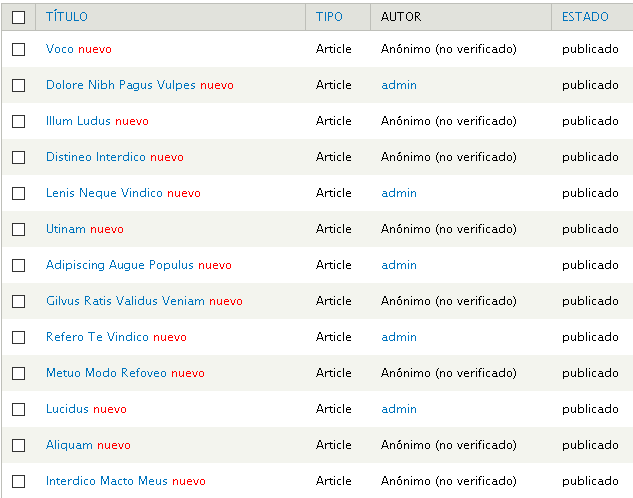Toggle the select-all checkbox in header

[19, 17]
